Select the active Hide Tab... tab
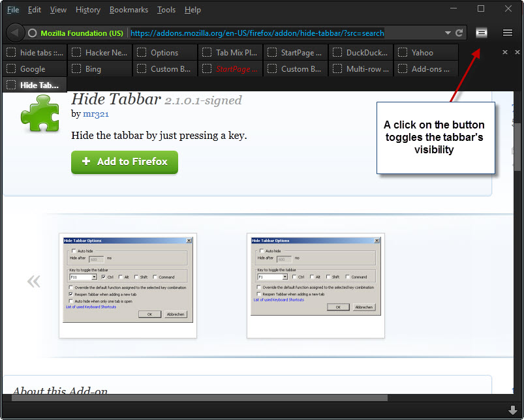524x420 pixels. click(35, 85)
